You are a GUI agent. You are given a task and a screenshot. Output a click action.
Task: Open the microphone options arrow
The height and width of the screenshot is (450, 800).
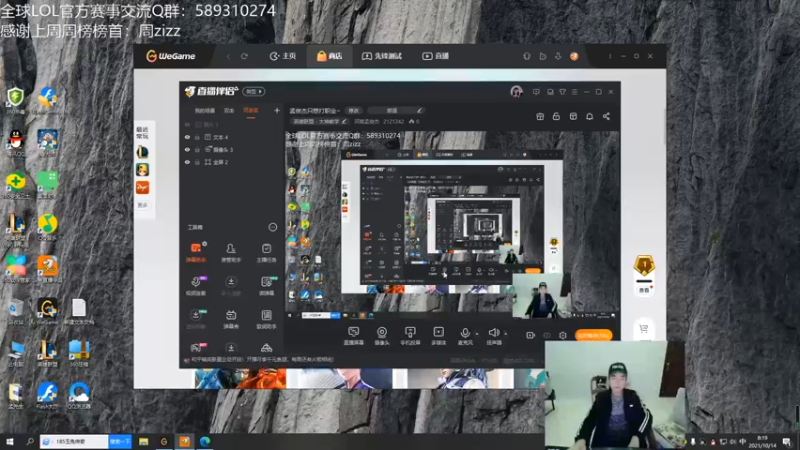pyautogui.click(x=477, y=333)
